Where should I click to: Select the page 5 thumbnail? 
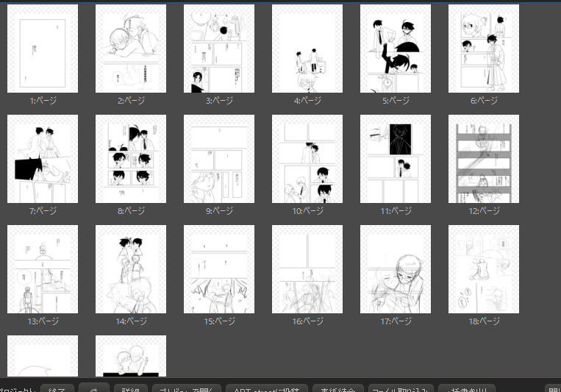click(396, 49)
